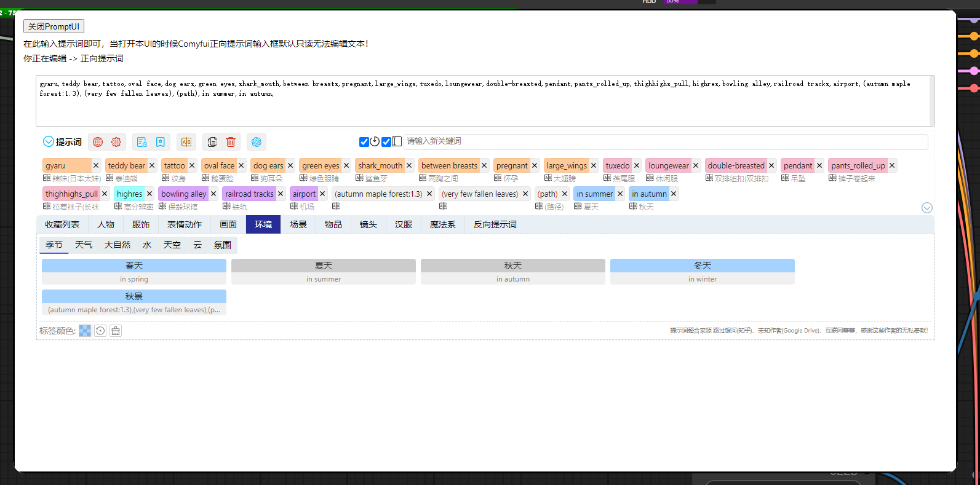Collapse the 提示词 section chevron
Image resolution: width=980 pixels, height=485 pixels.
(49, 142)
